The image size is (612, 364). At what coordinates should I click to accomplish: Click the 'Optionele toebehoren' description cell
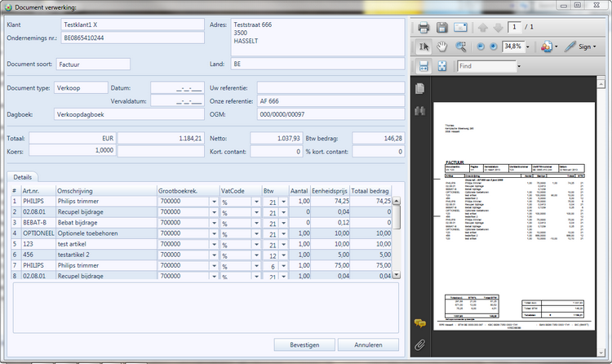106,233
